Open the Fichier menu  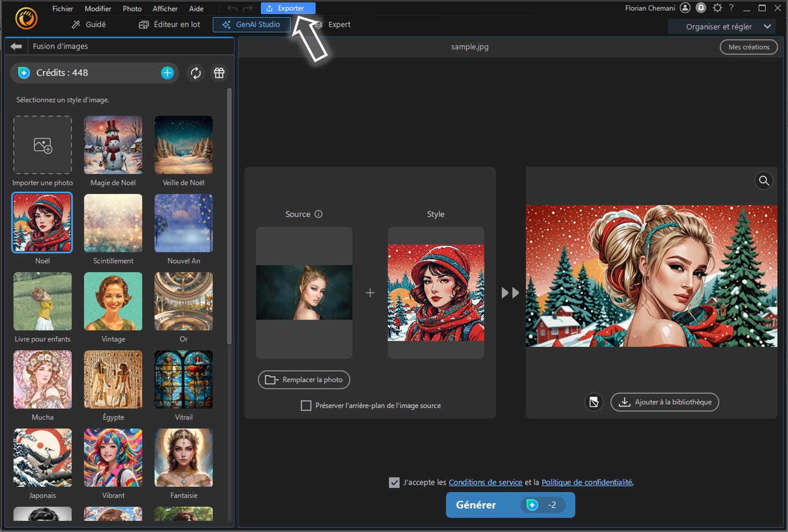pyautogui.click(x=63, y=8)
